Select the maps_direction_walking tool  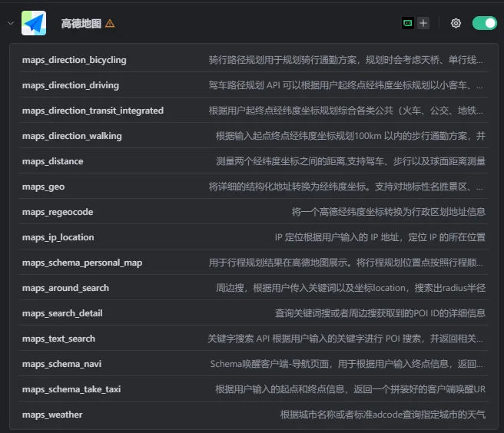[254, 136]
